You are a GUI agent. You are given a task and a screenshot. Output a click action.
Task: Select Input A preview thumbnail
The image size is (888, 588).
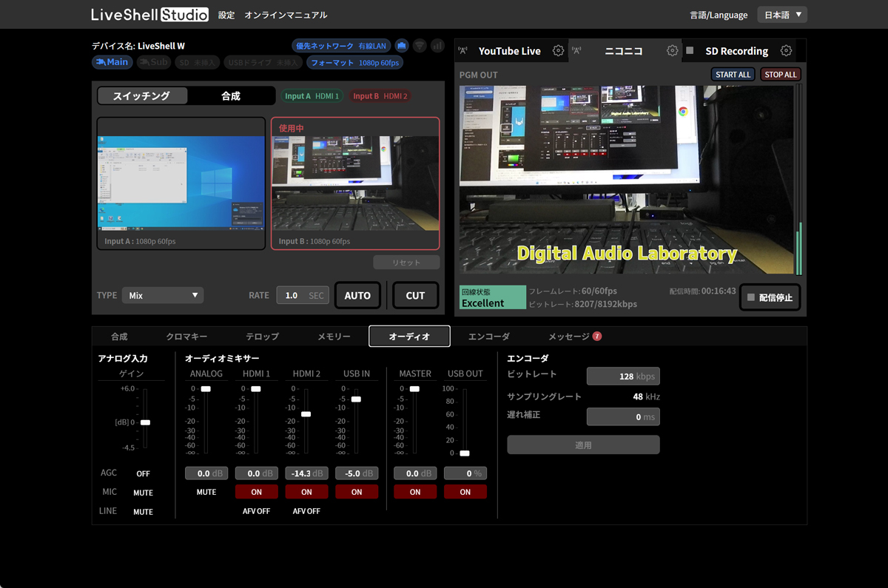coord(181,183)
